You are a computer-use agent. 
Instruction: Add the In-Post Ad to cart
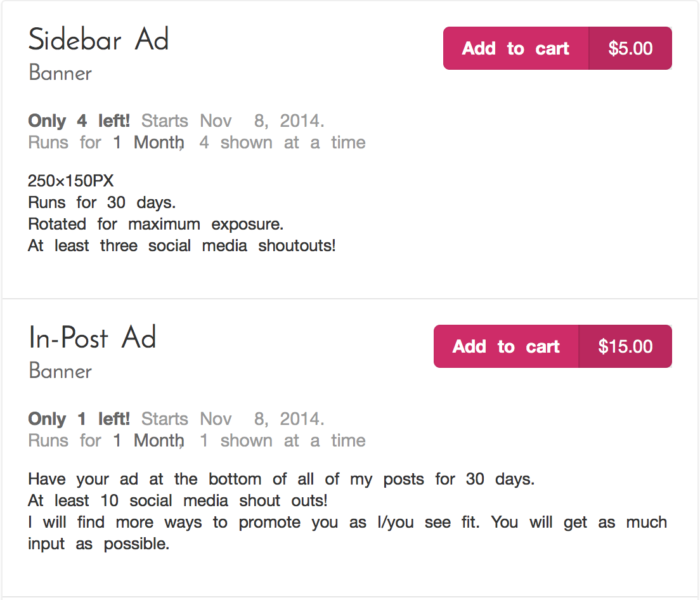tap(506, 346)
